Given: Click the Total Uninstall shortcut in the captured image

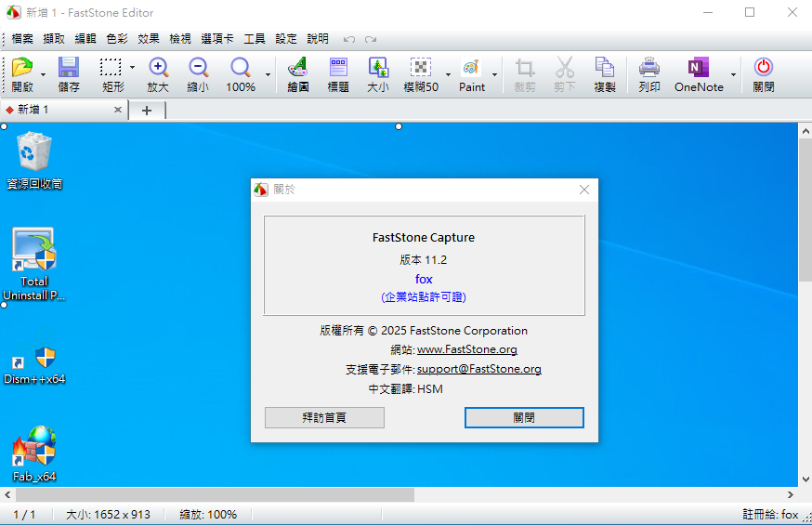Looking at the screenshot, I should [34, 264].
